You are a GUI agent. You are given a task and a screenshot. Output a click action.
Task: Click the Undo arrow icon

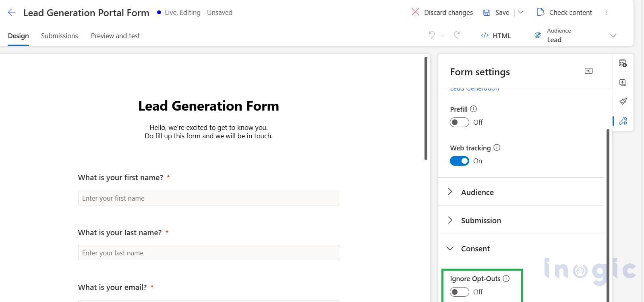click(x=432, y=35)
